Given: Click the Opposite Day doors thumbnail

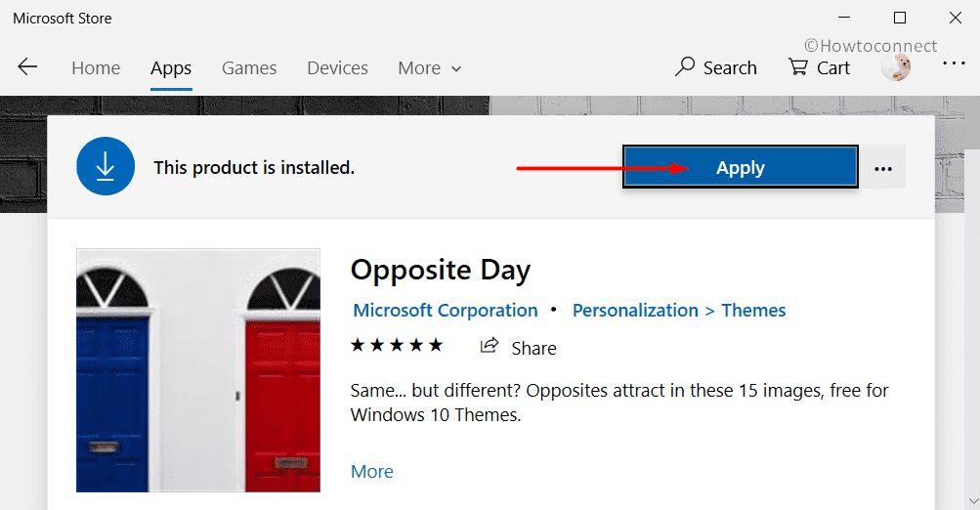Looking at the screenshot, I should 198,370.
